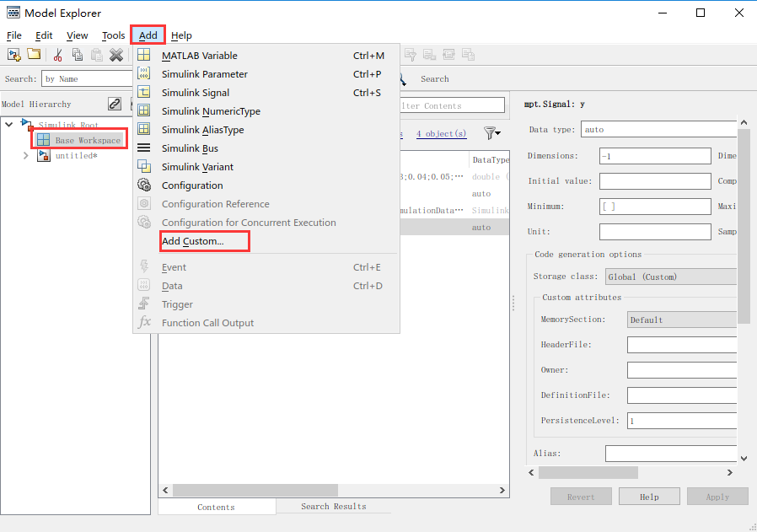Click the Apply button
Image resolution: width=757 pixels, height=532 pixels.
pyautogui.click(x=717, y=497)
